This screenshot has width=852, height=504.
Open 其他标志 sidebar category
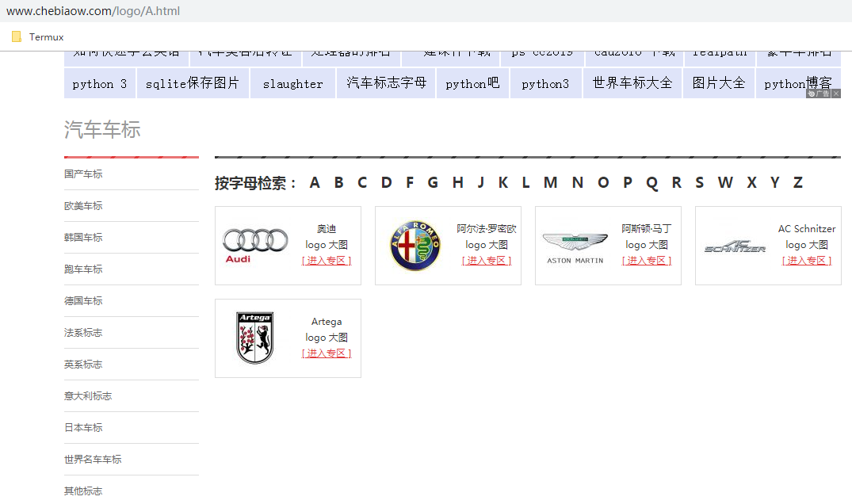pyautogui.click(x=83, y=491)
